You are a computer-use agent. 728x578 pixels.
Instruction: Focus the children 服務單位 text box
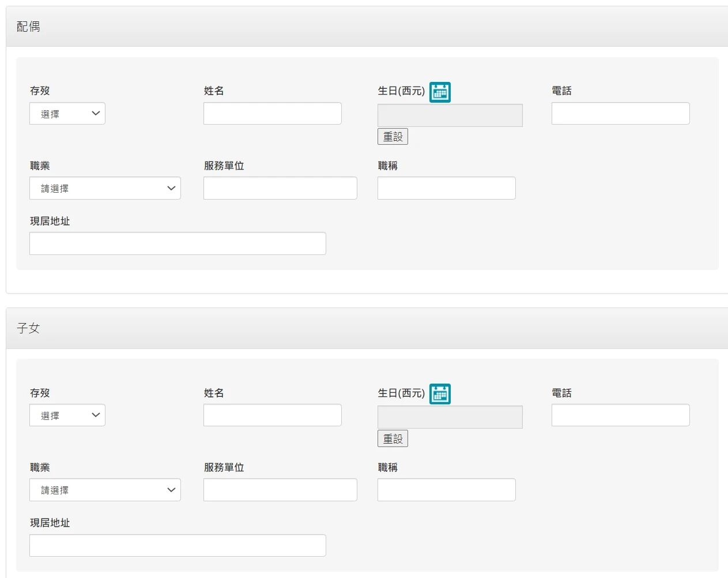click(x=280, y=490)
